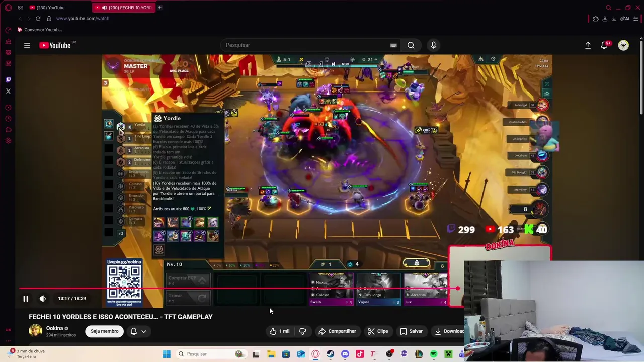644x362 pixels.
Task: Create a Clipe from the video
Action: pos(377,331)
